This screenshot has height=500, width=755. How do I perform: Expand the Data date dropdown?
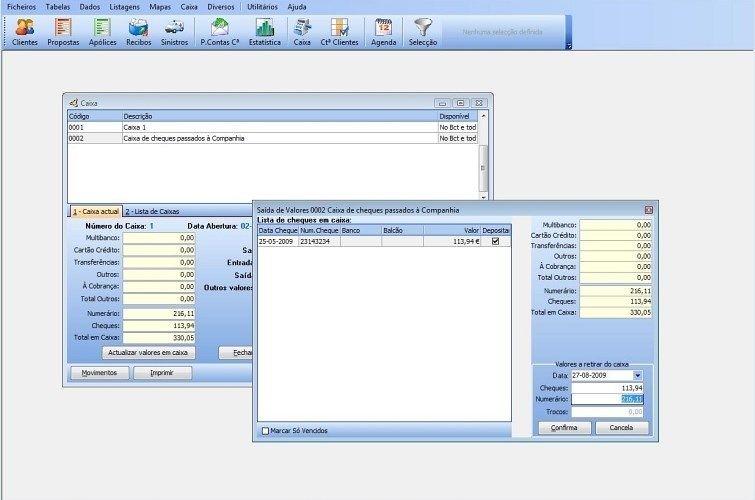coord(638,375)
